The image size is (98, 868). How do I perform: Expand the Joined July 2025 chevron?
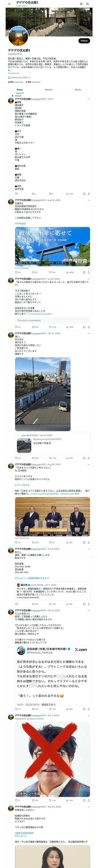pyautogui.click(x=29, y=78)
